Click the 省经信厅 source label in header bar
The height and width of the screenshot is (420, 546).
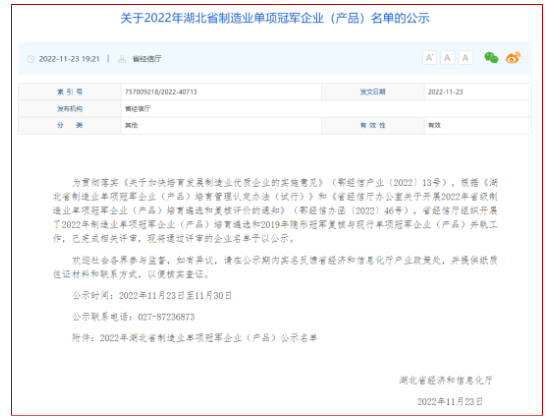pos(147,59)
